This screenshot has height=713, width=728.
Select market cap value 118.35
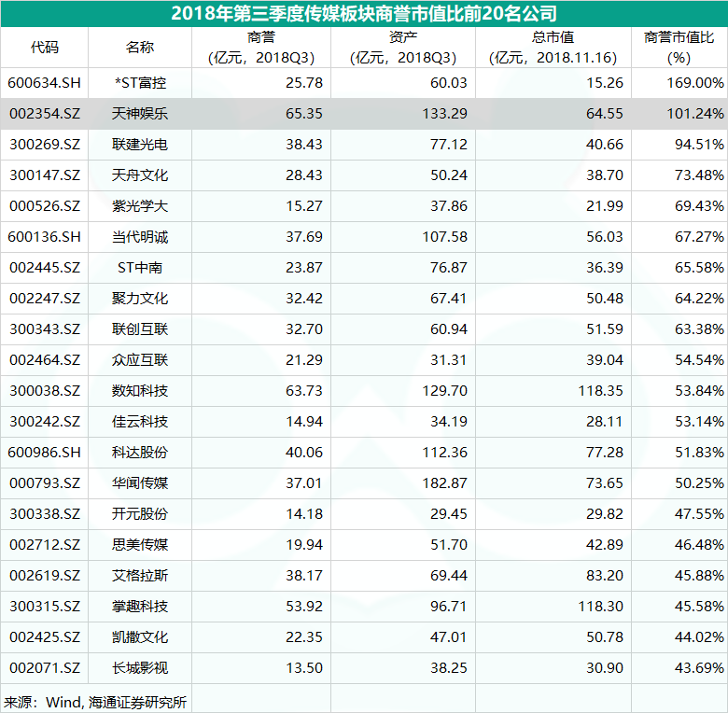(x=600, y=391)
